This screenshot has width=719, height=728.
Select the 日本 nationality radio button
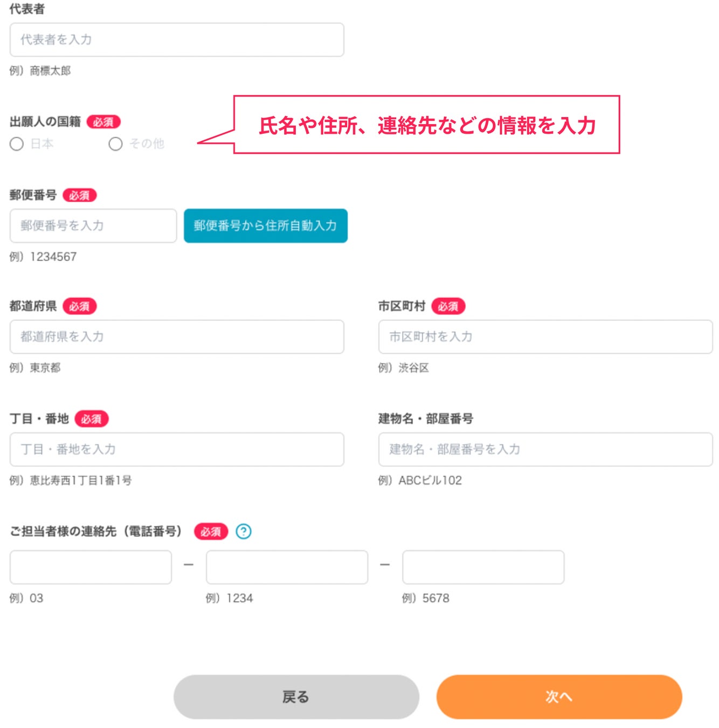tap(17, 144)
